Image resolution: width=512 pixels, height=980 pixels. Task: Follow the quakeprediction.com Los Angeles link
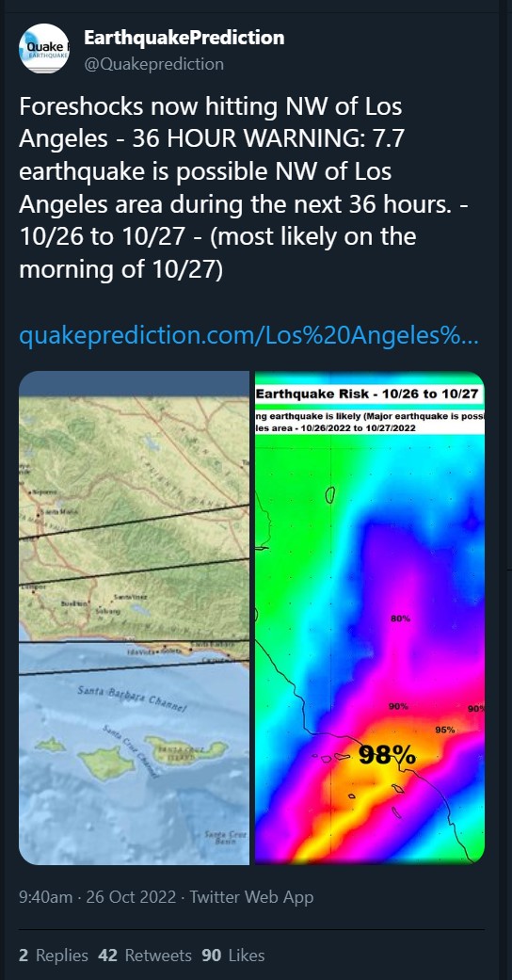click(x=248, y=337)
